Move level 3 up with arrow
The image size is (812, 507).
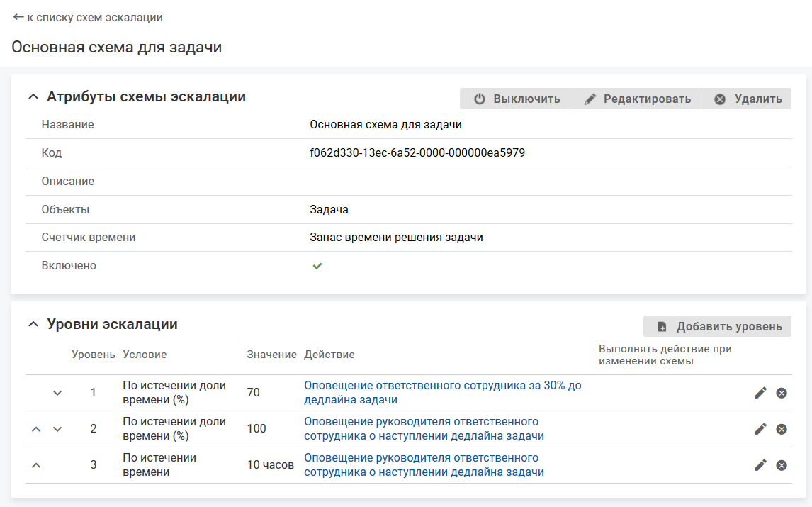click(x=37, y=465)
